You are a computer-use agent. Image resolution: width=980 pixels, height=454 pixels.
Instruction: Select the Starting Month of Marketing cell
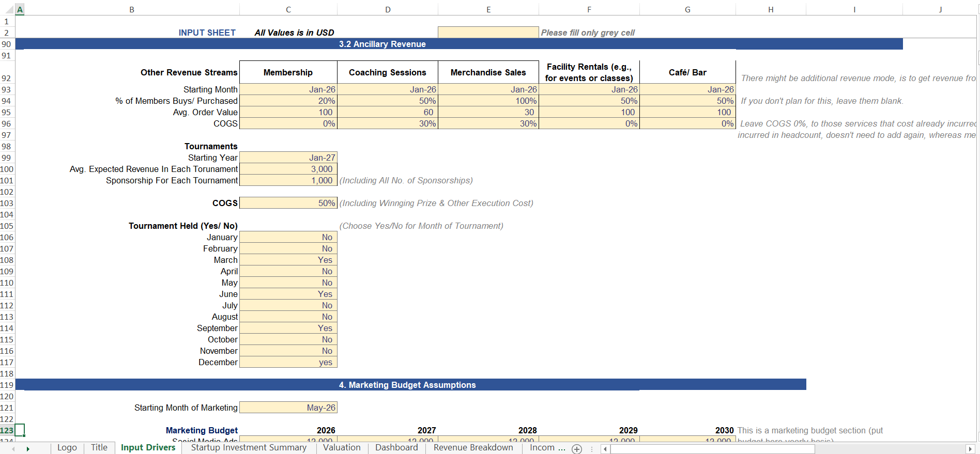pyautogui.click(x=288, y=408)
